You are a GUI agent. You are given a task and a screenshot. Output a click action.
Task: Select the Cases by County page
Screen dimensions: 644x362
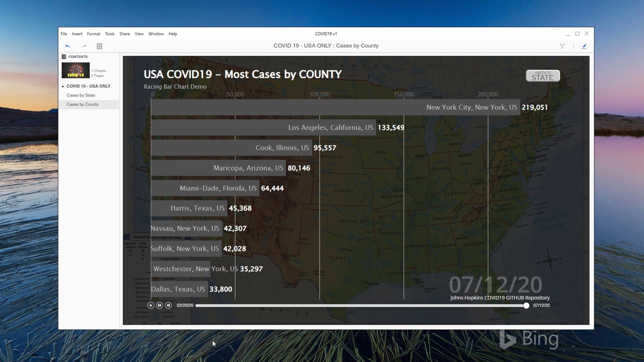pos(82,104)
